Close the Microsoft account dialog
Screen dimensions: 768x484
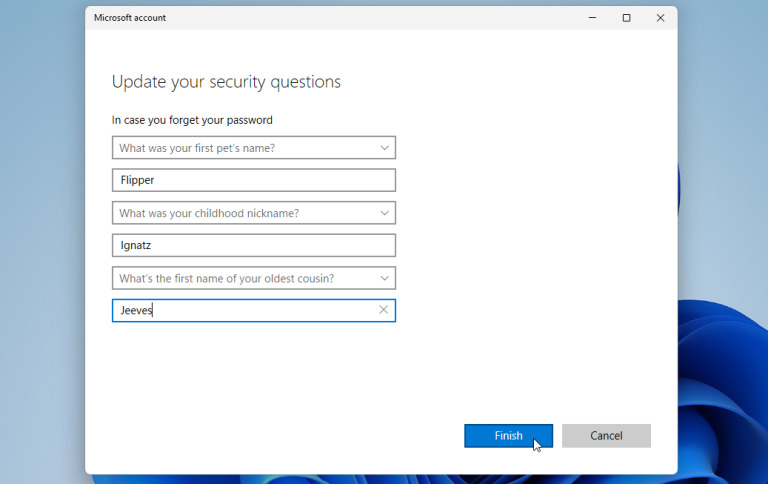point(660,18)
